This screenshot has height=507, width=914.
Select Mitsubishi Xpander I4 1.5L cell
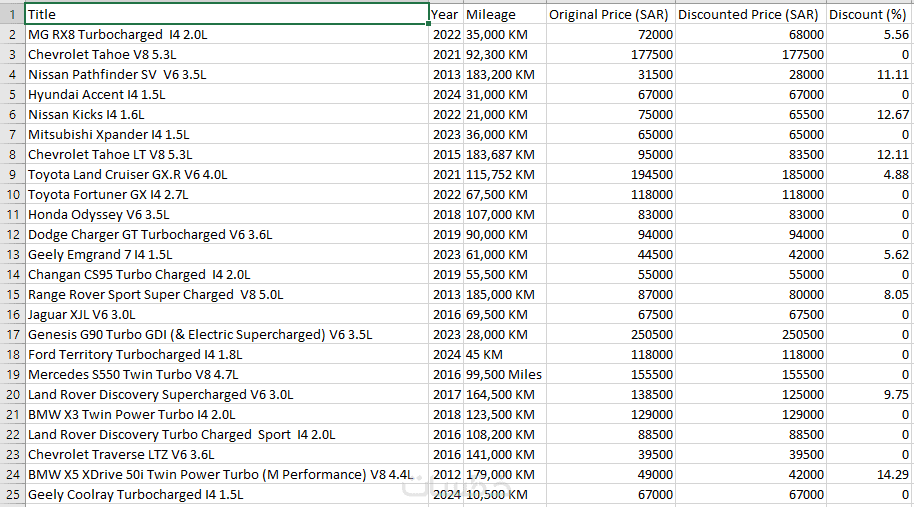point(227,135)
